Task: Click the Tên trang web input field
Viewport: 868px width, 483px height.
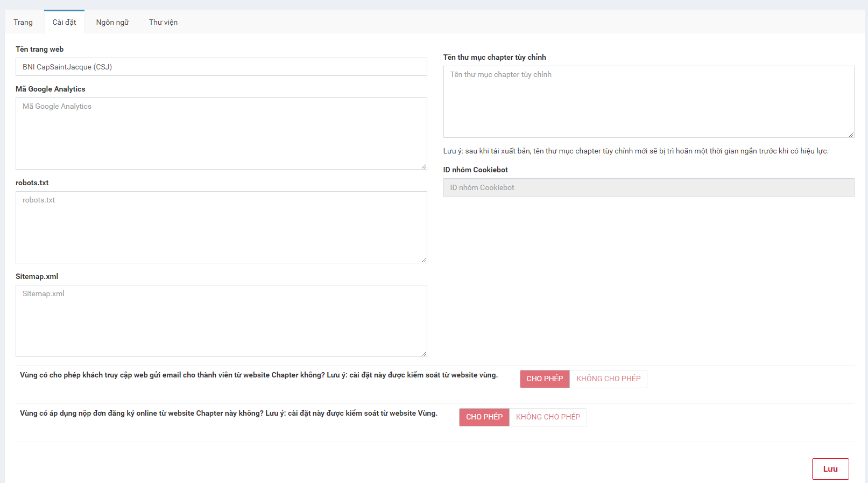Action: tap(221, 67)
